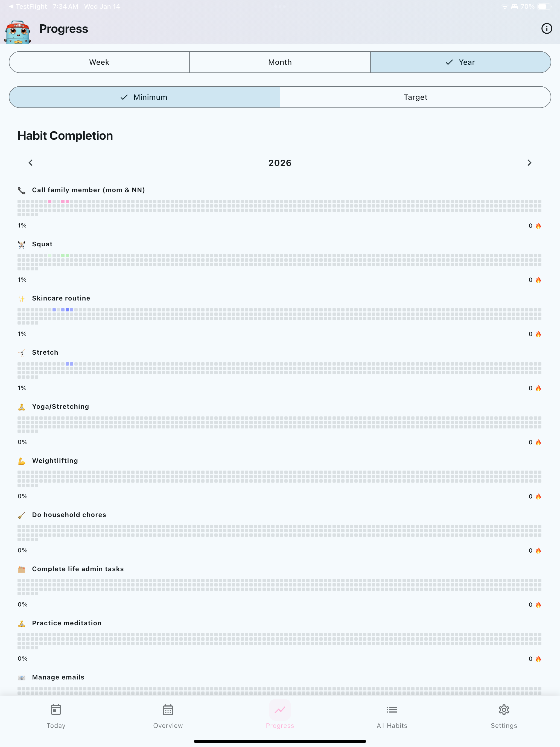
Task: Switch to Target goal view
Action: pyautogui.click(x=415, y=97)
